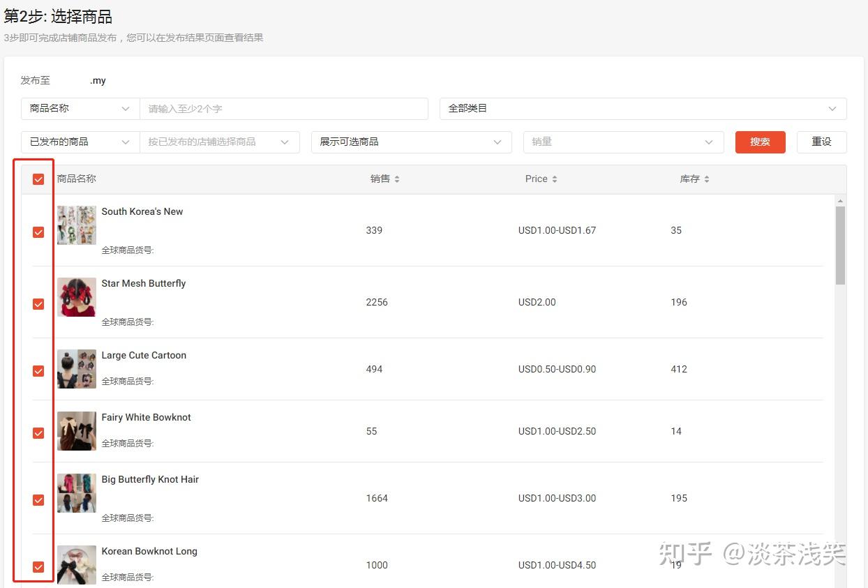Click the price USD1.00-USD4.50
Image resolution: width=868 pixels, height=588 pixels.
pyautogui.click(x=557, y=566)
